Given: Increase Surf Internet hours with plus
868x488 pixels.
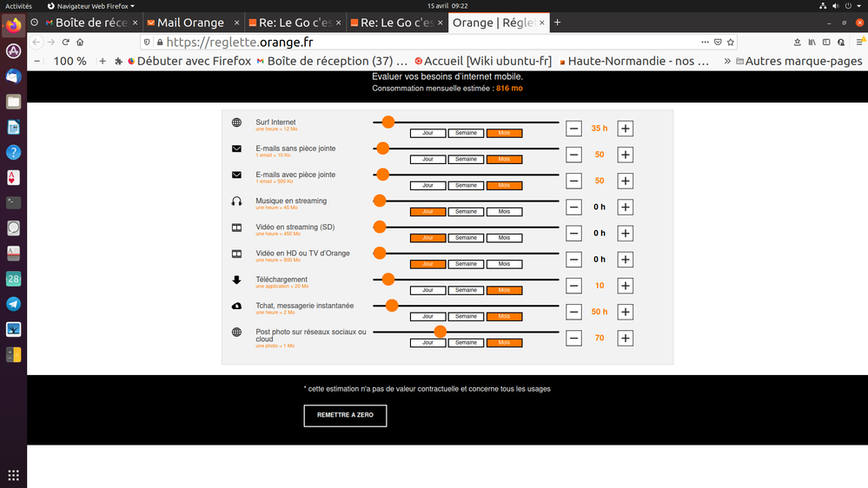Looking at the screenshot, I should click(x=625, y=129).
